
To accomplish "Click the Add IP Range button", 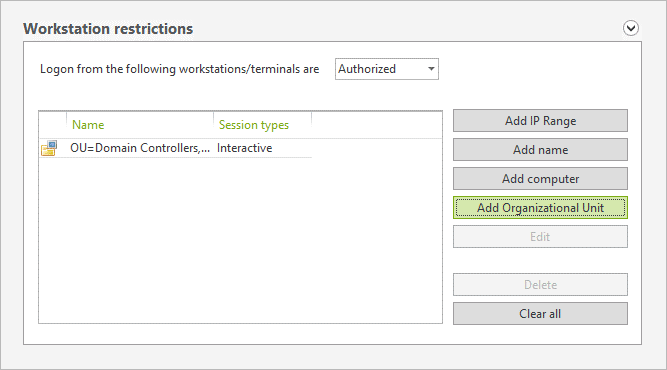I will 540,121.
